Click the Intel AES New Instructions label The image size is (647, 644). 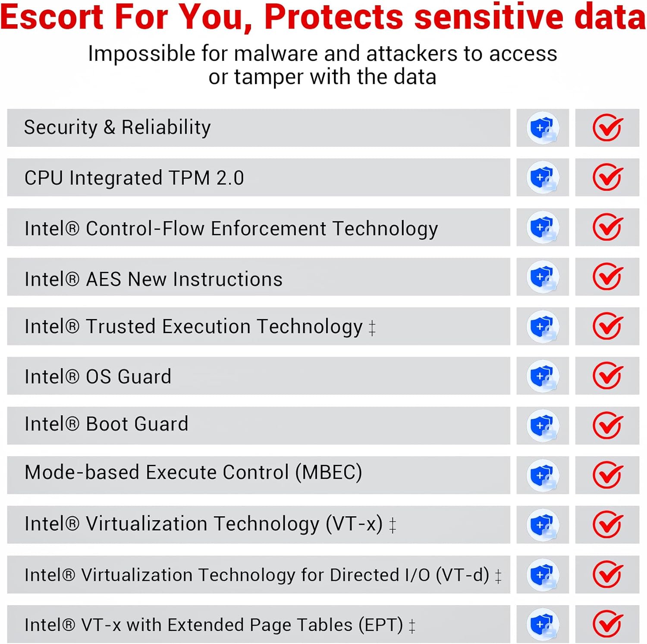[x=154, y=279]
